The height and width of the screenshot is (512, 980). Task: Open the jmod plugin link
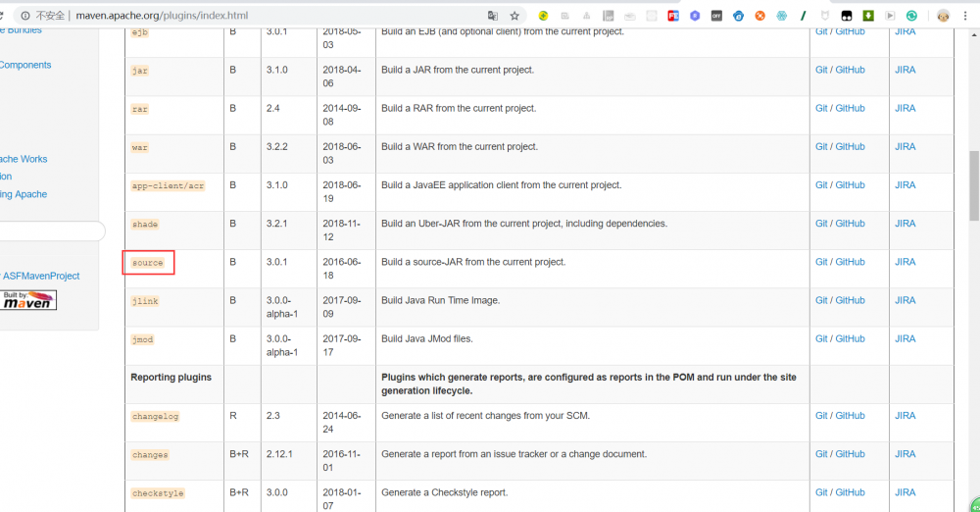142,340
